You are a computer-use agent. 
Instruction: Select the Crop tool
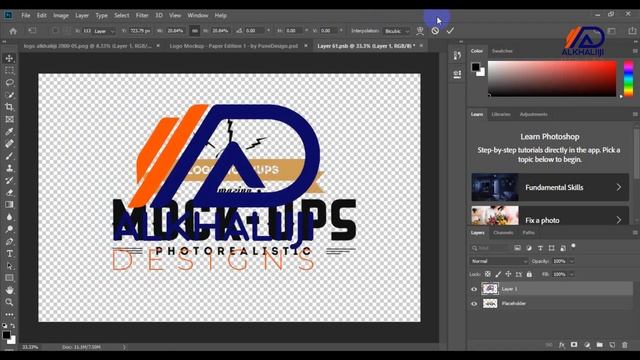pyautogui.click(x=9, y=107)
